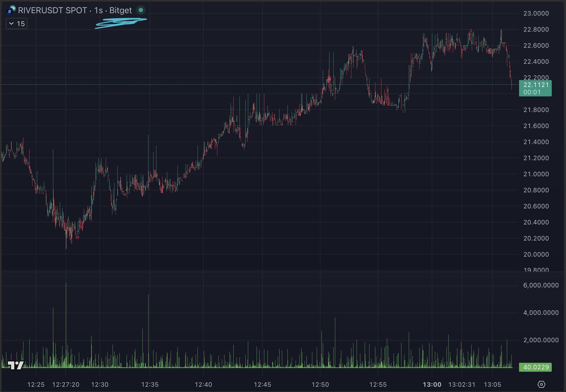Click the 13:02:31 time axis marker
This screenshot has width=566, height=392.
click(462, 385)
